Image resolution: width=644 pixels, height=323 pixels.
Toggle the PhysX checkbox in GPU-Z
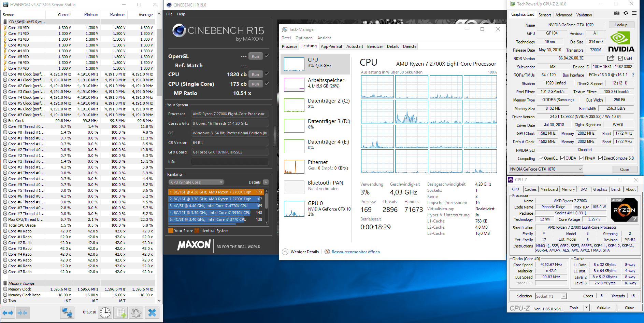[x=582, y=158]
